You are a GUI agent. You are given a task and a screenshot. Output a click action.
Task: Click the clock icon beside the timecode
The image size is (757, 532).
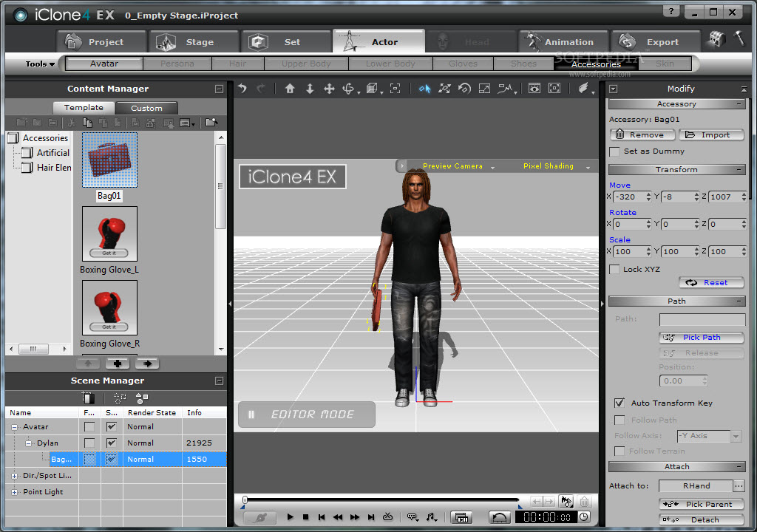[584, 517]
